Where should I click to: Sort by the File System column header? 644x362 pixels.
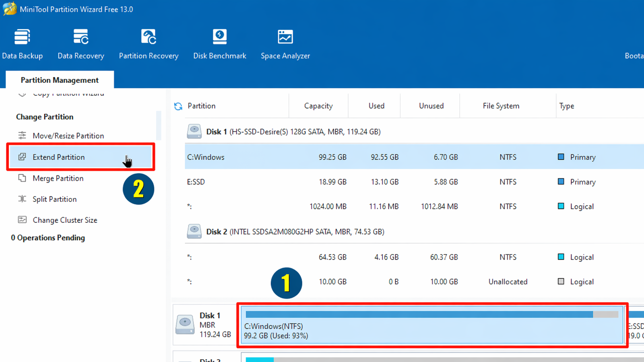tap(501, 106)
